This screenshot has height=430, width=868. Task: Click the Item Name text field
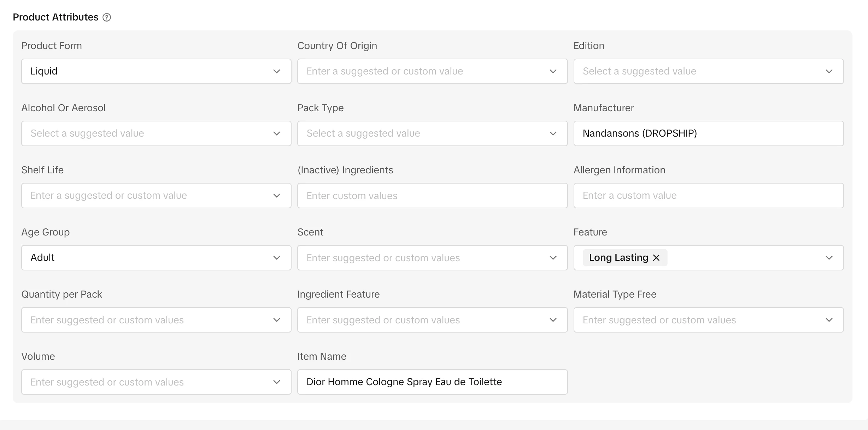432,382
